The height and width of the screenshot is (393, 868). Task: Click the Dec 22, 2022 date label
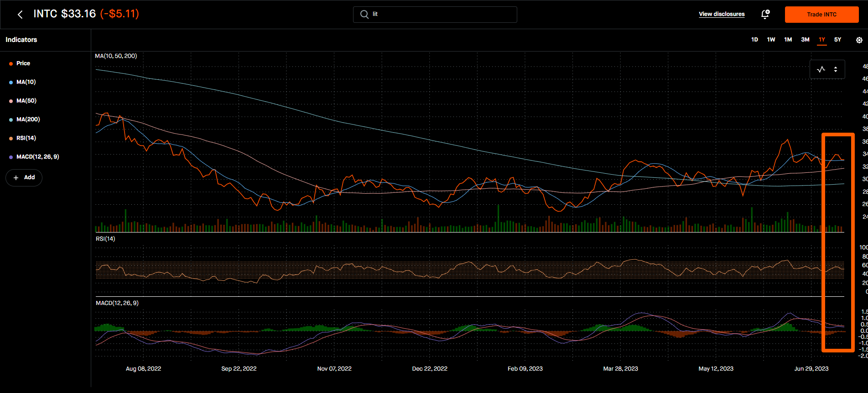point(430,369)
